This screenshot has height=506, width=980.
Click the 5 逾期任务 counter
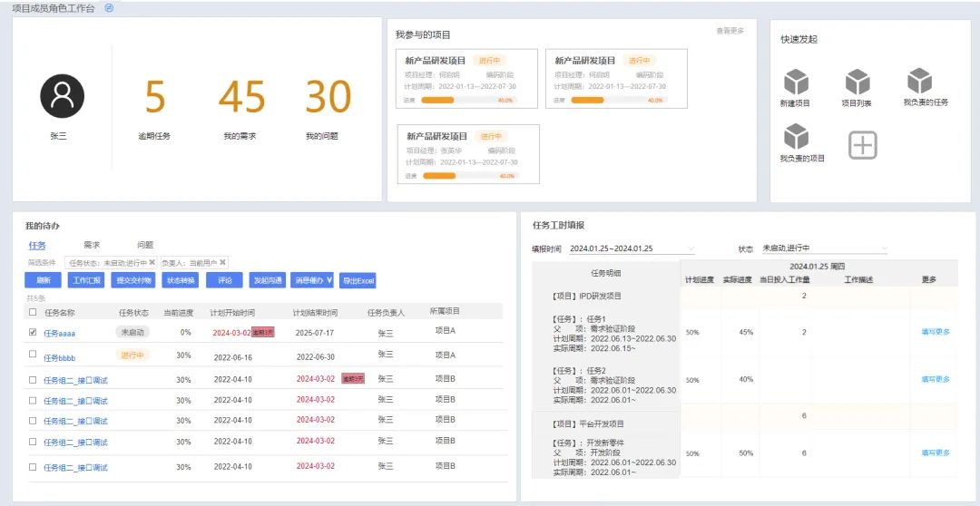pyautogui.click(x=154, y=97)
